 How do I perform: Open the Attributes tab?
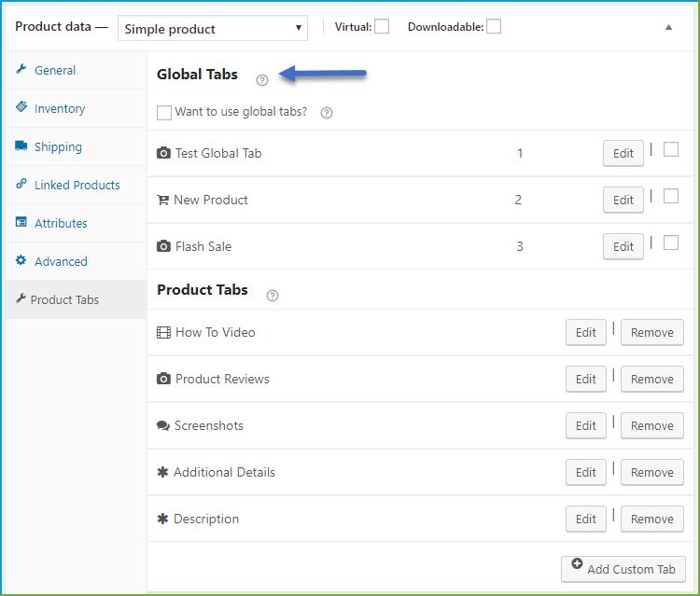tap(76, 223)
